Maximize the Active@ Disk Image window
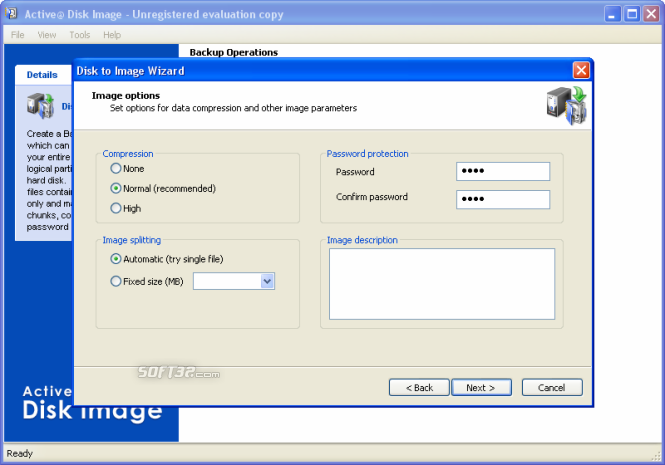Screen dimensions: 665x465 (632, 14)
